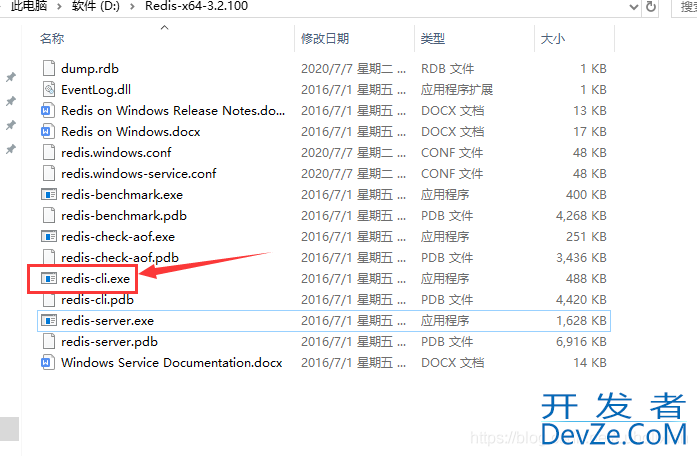Click the 251 KB size cell
Image resolution: width=697 pixels, height=456 pixels.
(586, 236)
